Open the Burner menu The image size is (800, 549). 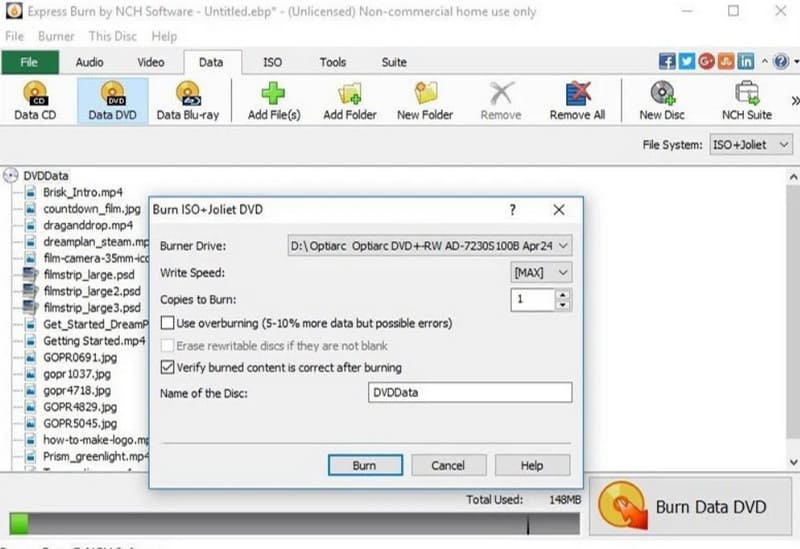56,36
